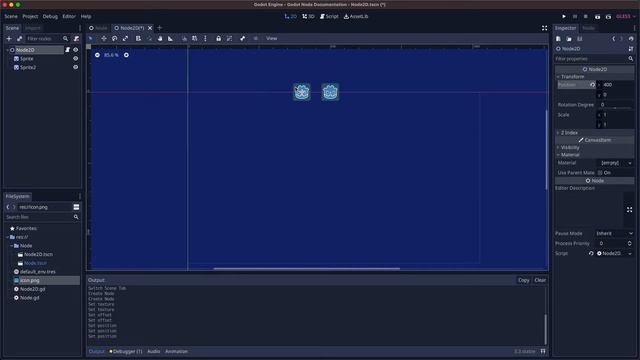Open the Debug menu
Viewport: 640px width, 360px height.
click(50, 16)
